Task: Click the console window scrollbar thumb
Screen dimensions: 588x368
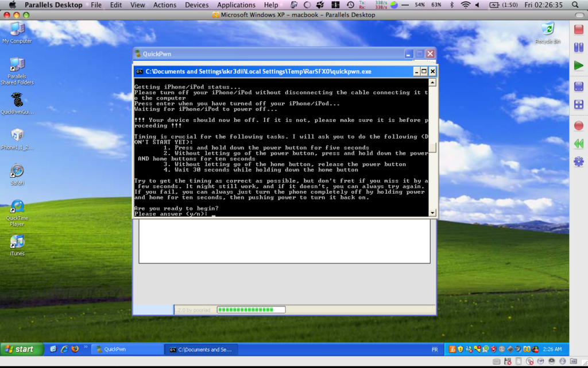Action: [x=432, y=148]
